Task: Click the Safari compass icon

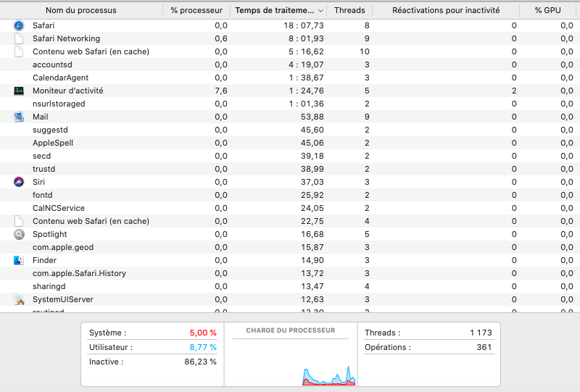Action: 19,25
